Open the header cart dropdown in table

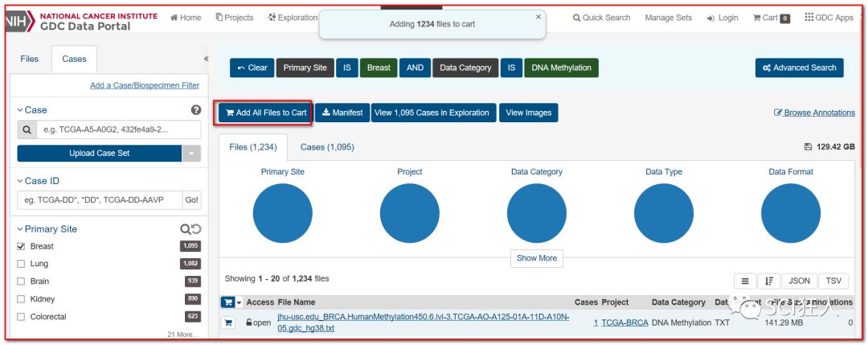[x=231, y=302]
